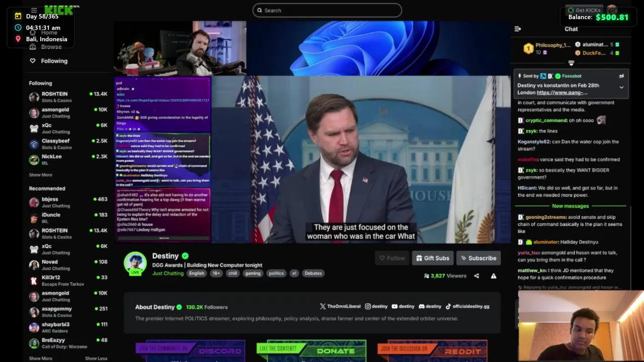The width and height of the screenshot is (644, 362).
Task: Open destiny Discord link
Action: point(430,306)
